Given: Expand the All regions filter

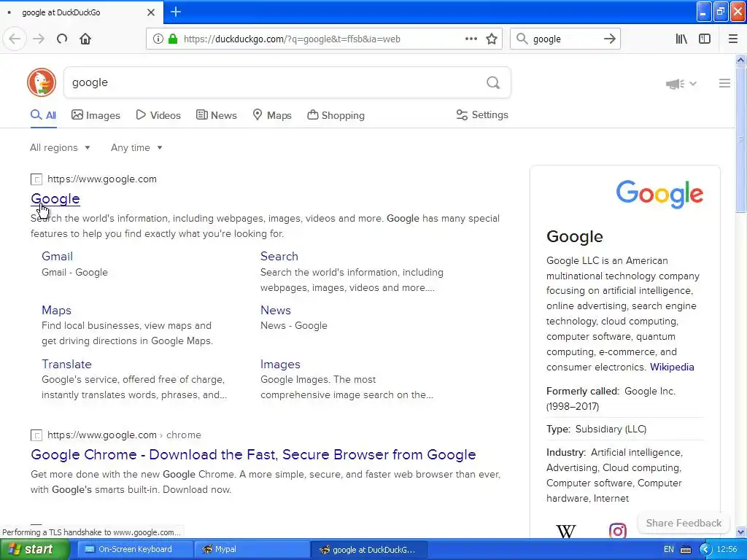Looking at the screenshot, I should [x=60, y=147].
